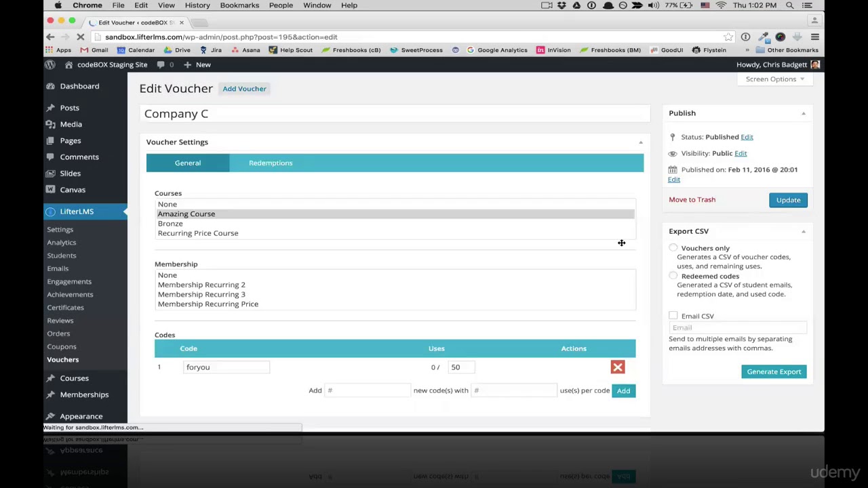Screen dimensions: 868x488
Task: Bookmark page with the star icon
Action: 728,37
